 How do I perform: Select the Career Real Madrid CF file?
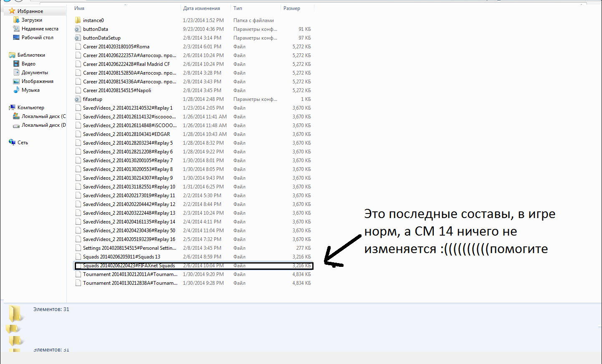(x=126, y=64)
